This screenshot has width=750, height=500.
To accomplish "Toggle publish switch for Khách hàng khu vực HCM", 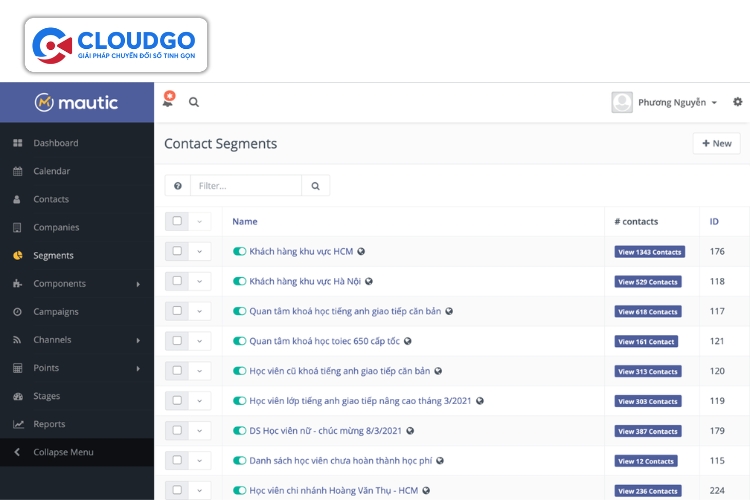I will 239,252.
